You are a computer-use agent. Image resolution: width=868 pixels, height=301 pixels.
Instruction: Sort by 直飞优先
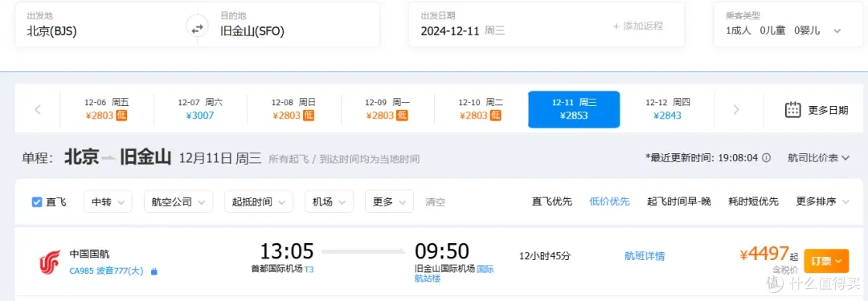[552, 201]
